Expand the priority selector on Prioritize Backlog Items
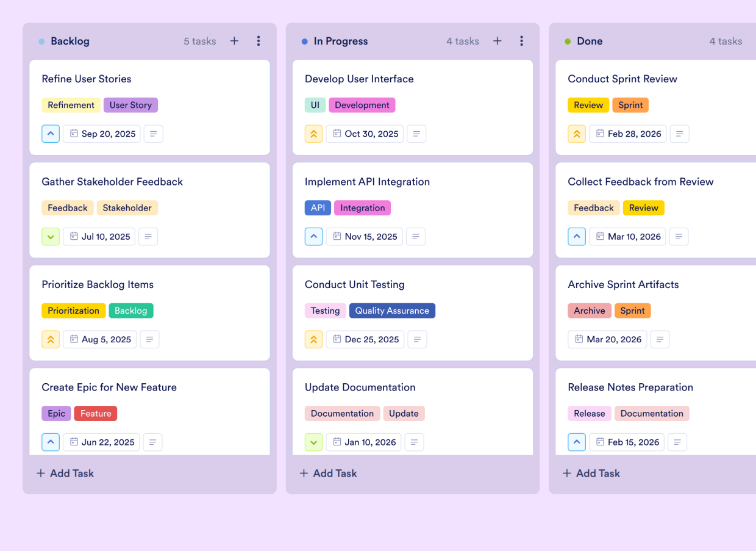The width and height of the screenshot is (756, 551). click(x=51, y=339)
